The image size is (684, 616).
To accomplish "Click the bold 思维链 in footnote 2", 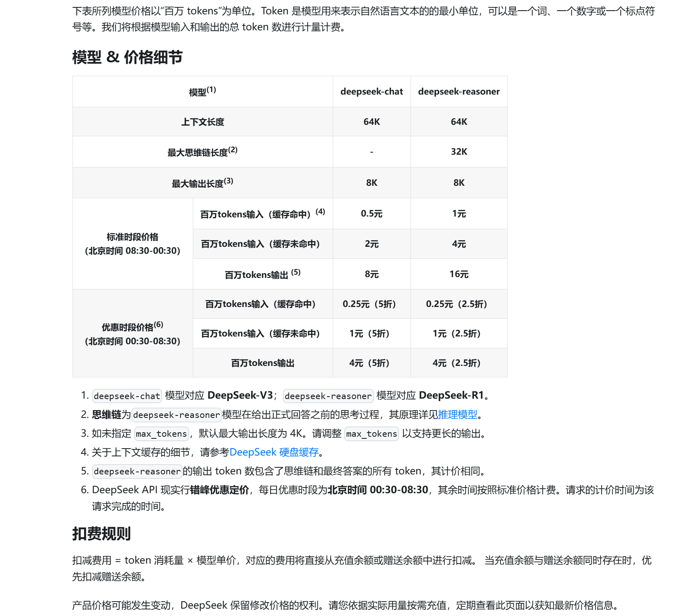I will pos(106,415).
